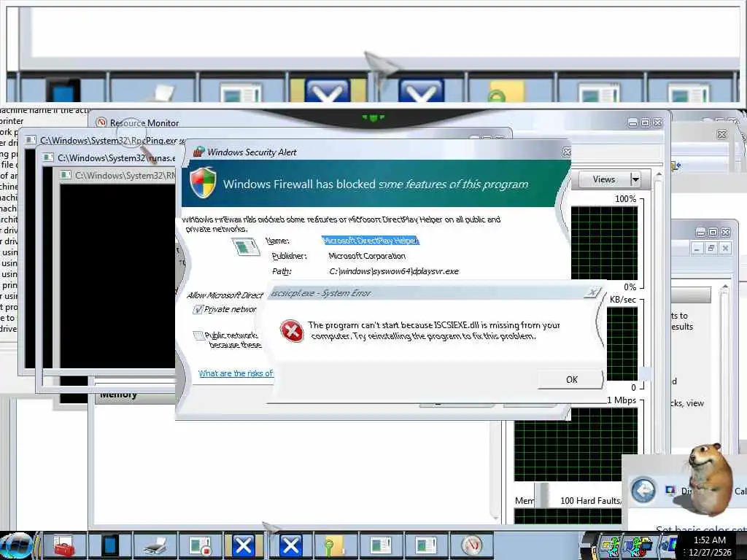Click the blue Back arrow button

(x=643, y=490)
